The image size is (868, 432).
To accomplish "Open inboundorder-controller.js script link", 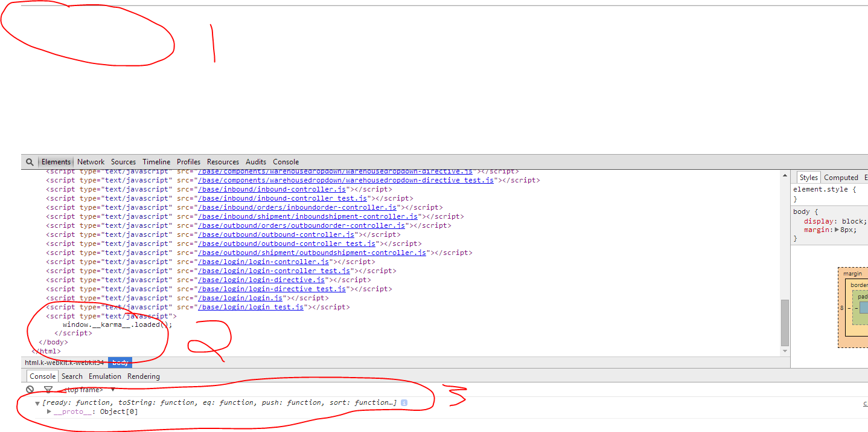I will [298, 207].
